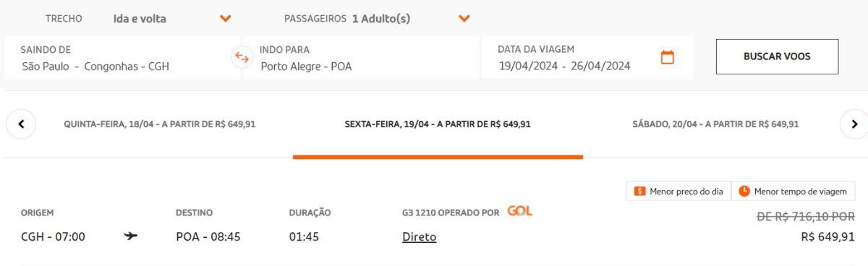
Task: Select the Sexta-feira, 19/04 date tab
Action: click(438, 124)
